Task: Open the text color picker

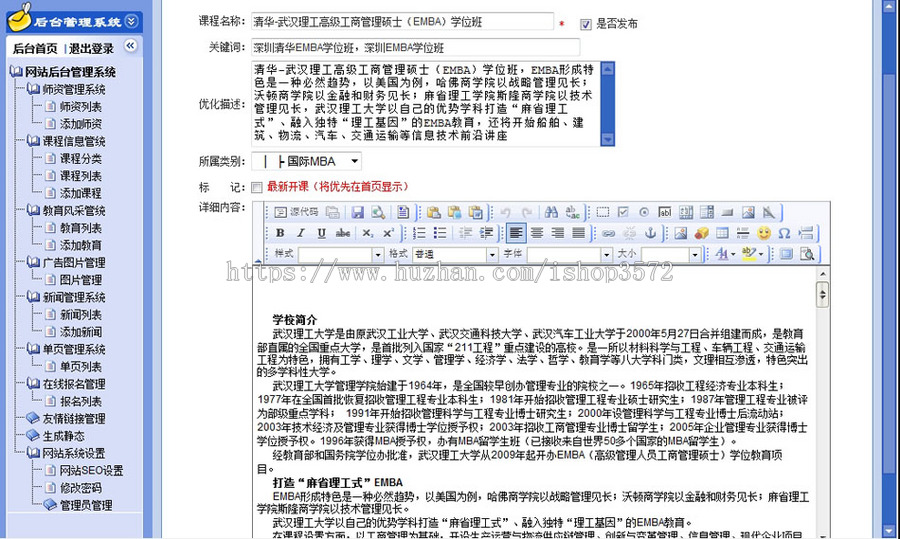Action: pyautogui.click(x=726, y=254)
